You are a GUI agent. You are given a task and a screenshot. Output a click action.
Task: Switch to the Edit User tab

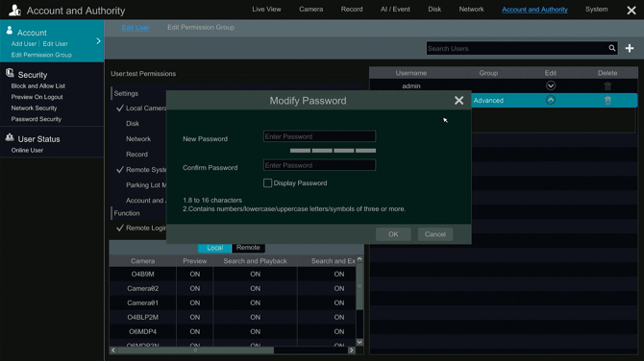click(x=136, y=28)
